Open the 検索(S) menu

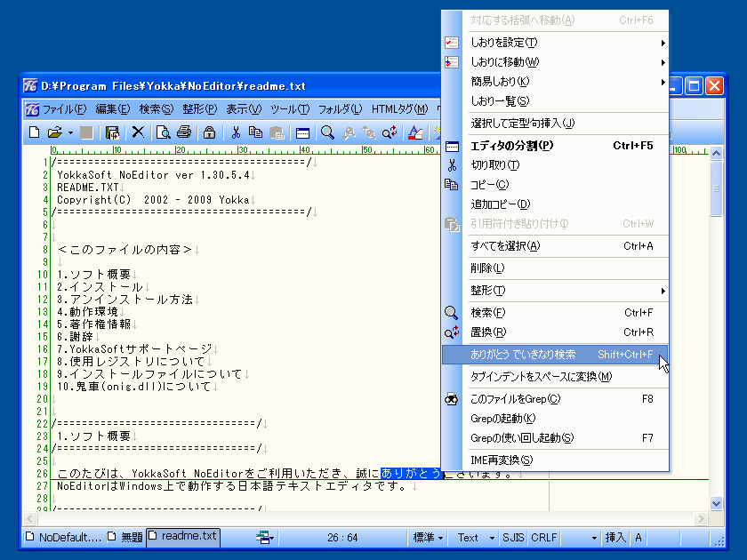[x=157, y=109]
